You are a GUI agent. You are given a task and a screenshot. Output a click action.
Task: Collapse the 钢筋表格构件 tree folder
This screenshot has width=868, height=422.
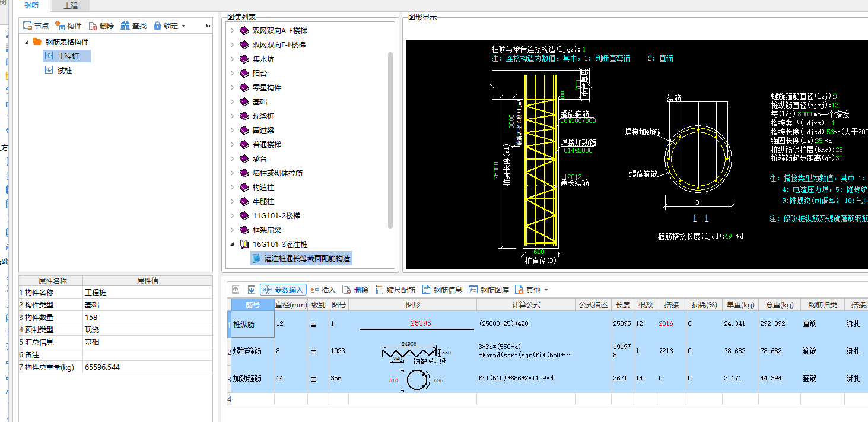(x=26, y=42)
